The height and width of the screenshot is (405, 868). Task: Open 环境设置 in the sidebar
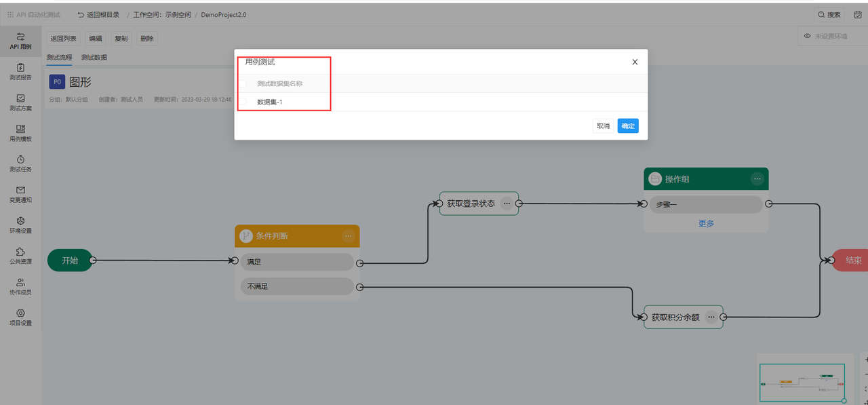[20, 225]
